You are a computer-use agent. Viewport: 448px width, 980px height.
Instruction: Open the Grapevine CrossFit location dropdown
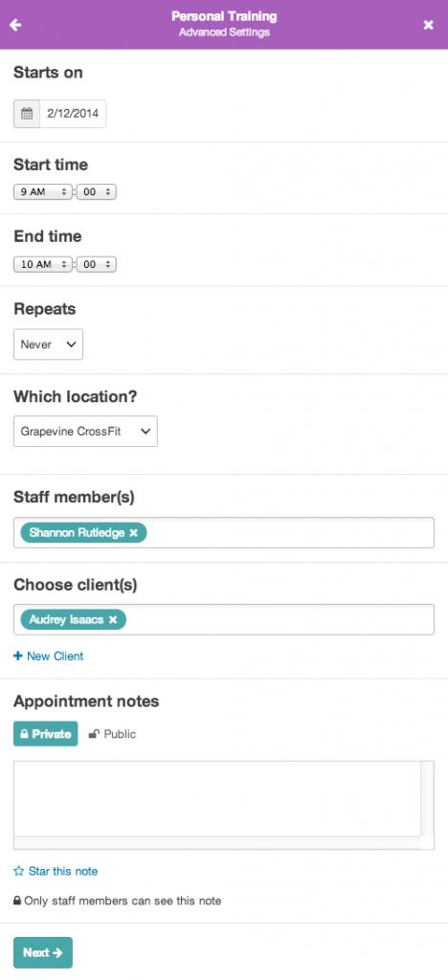[x=85, y=432]
